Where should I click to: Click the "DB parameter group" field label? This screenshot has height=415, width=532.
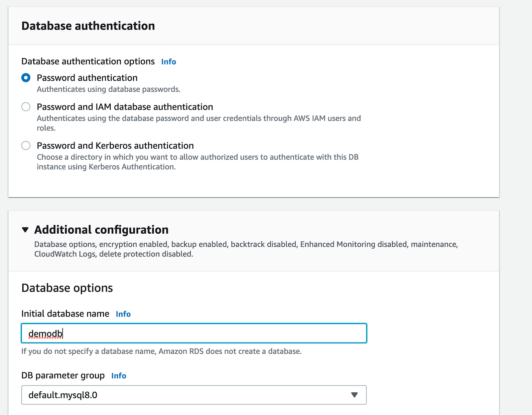coord(63,376)
